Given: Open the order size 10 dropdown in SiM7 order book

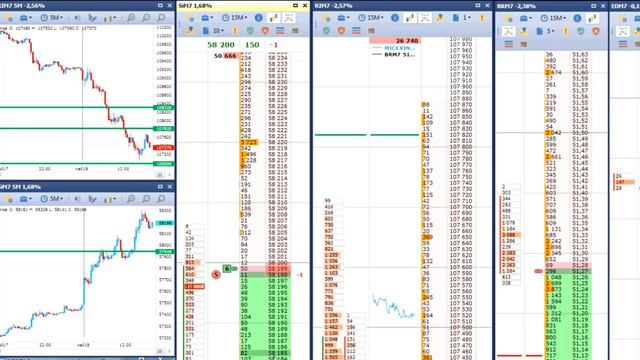Looking at the screenshot, I should (213, 31).
